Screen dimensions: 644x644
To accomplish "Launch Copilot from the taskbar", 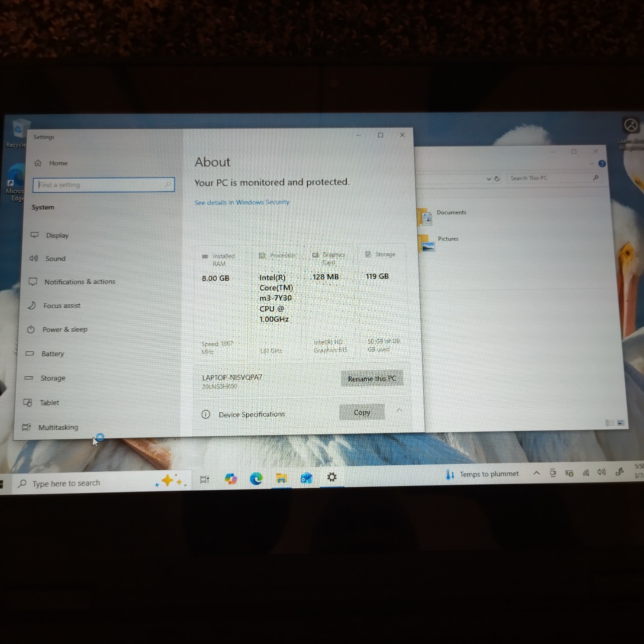I will pos(231,479).
